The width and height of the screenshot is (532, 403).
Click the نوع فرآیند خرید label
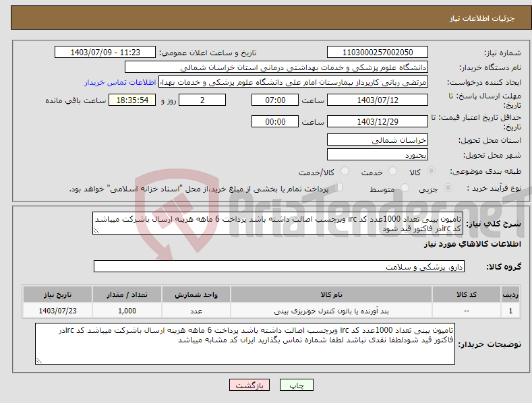494,188
